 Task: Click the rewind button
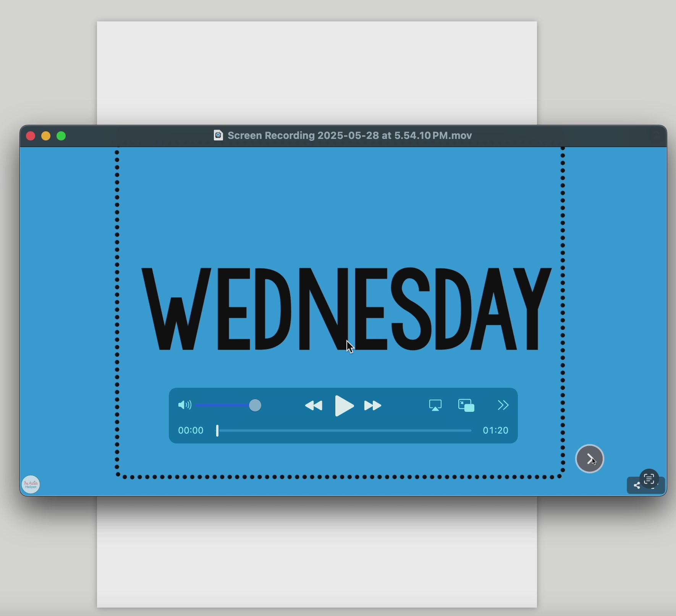314,406
